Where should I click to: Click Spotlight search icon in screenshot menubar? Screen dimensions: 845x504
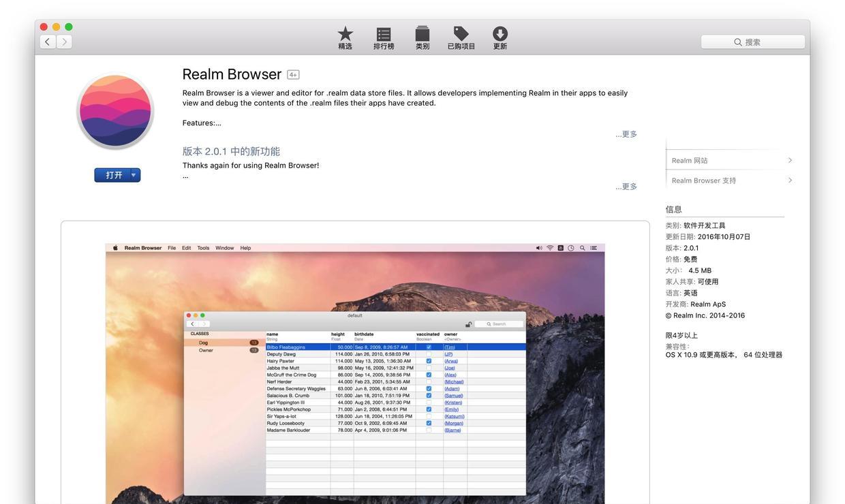582,248
